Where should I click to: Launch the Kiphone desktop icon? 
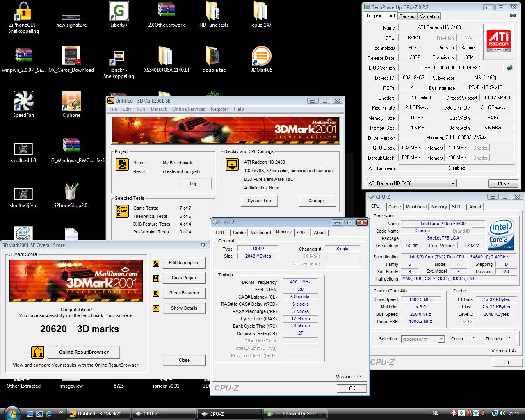coord(71,101)
